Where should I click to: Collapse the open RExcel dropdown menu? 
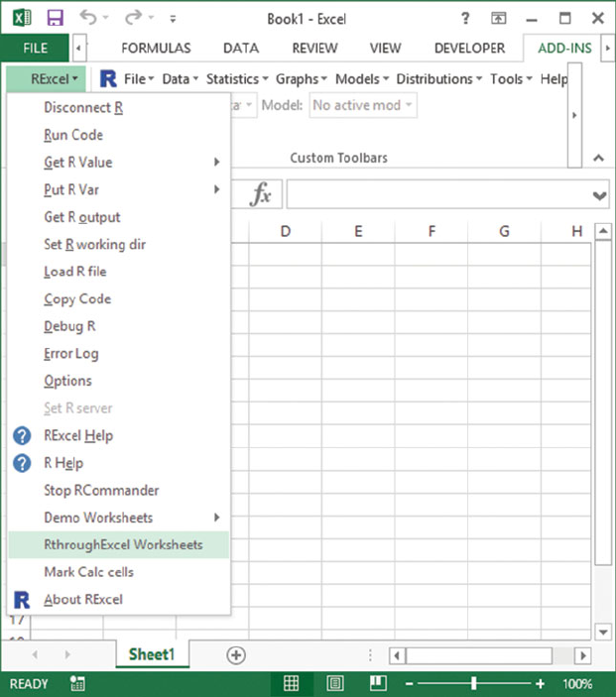(x=48, y=79)
